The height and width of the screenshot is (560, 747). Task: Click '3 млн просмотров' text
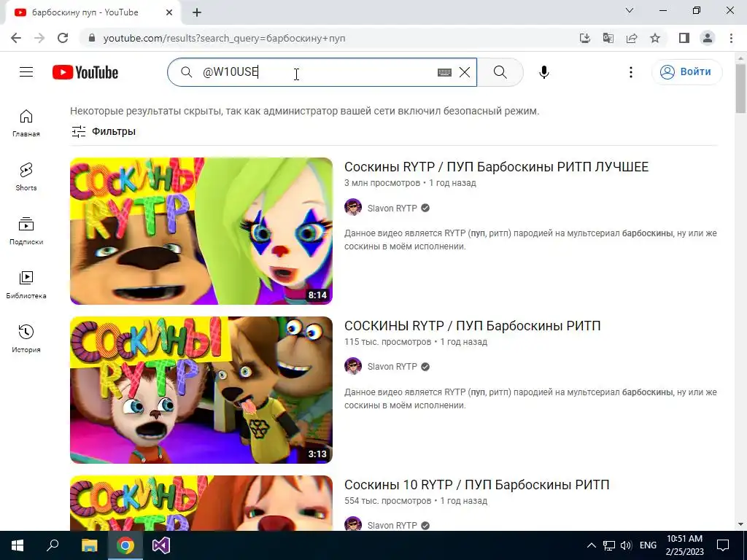382,183
